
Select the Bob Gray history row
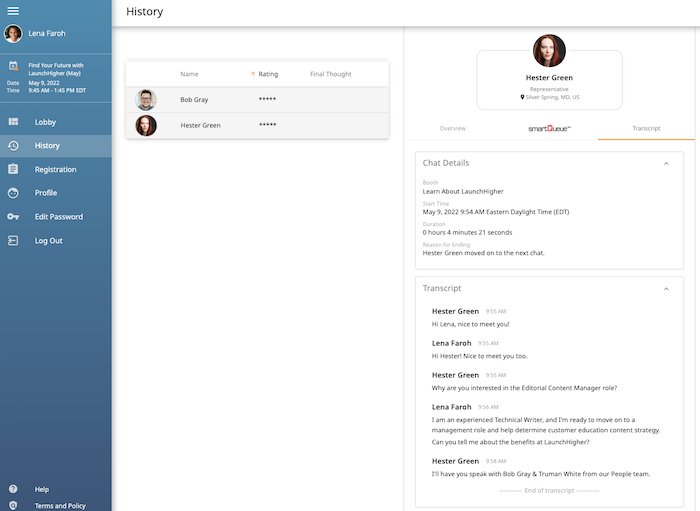(257, 100)
